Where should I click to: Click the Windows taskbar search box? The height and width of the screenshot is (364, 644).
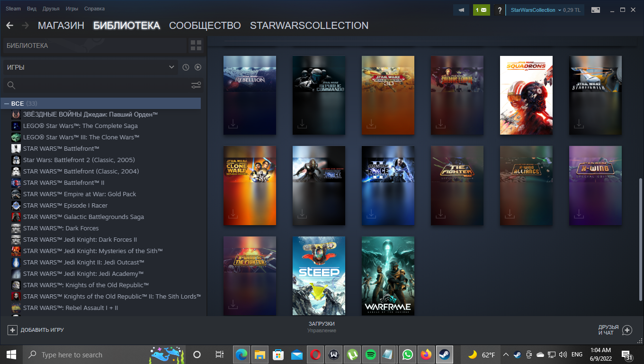pos(104,355)
